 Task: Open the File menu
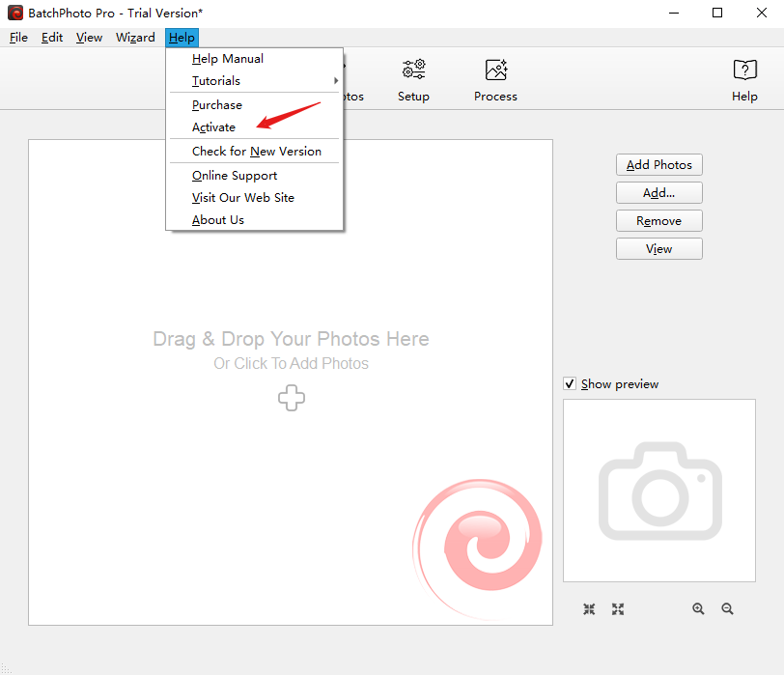coord(18,38)
